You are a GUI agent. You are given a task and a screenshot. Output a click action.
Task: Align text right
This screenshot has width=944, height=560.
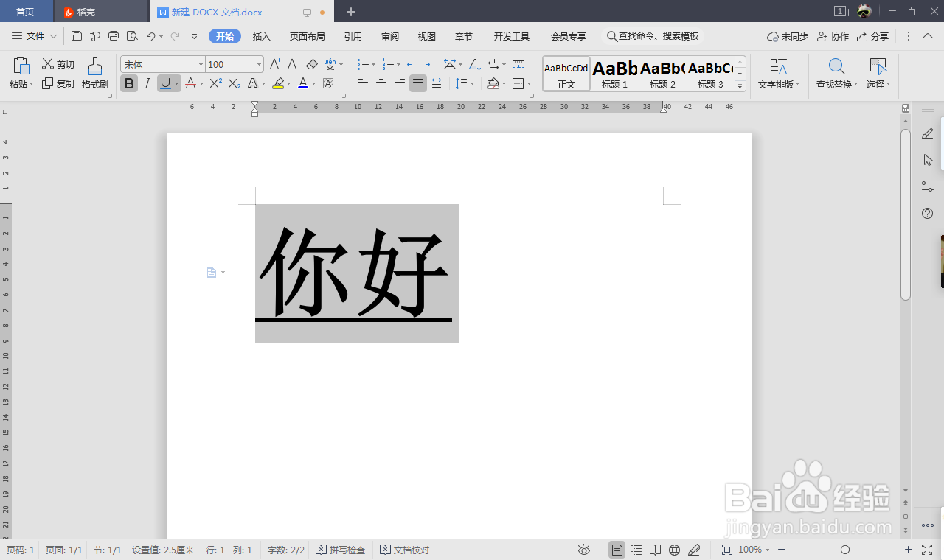(x=400, y=83)
